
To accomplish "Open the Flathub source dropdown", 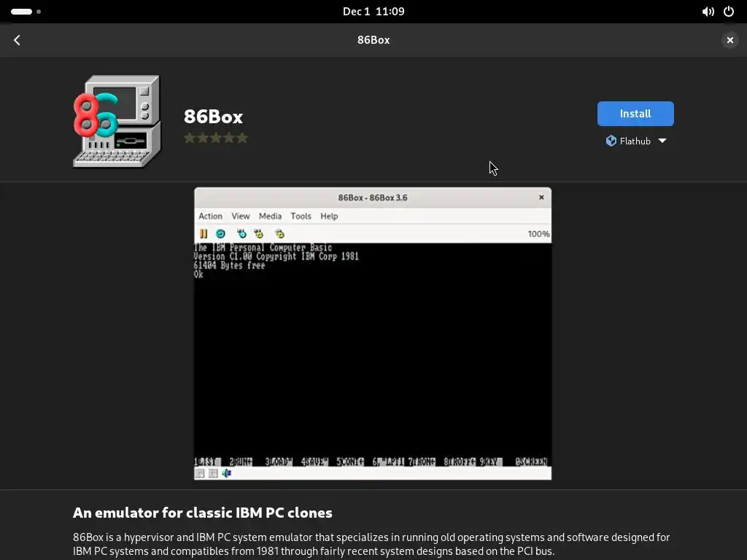I will point(635,141).
